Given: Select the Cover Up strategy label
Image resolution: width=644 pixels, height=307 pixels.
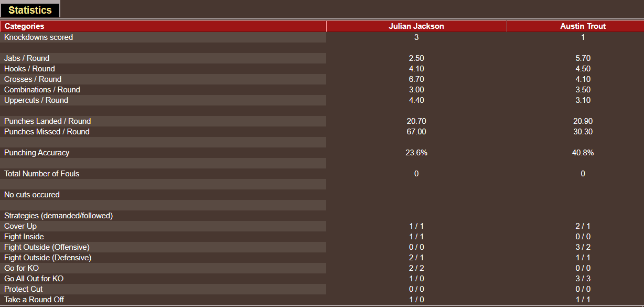Looking at the screenshot, I should pyautogui.click(x=20, y=226).
